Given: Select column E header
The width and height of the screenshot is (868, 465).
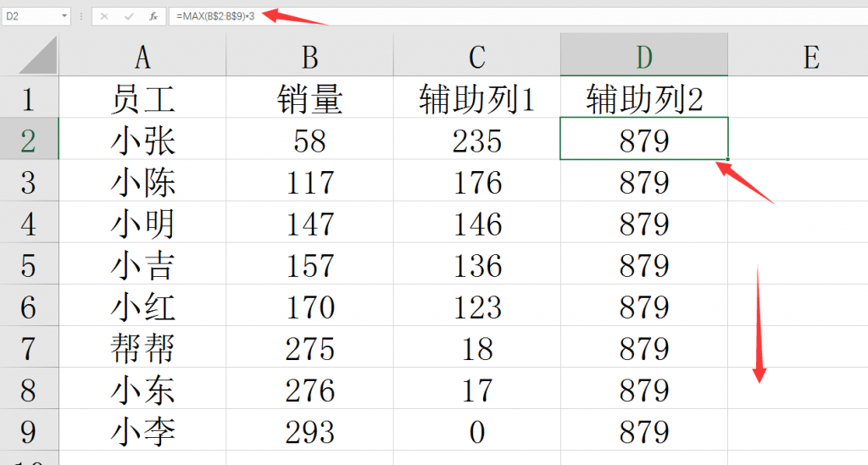Looking at the screenshot, I should [x=810, y=56].
